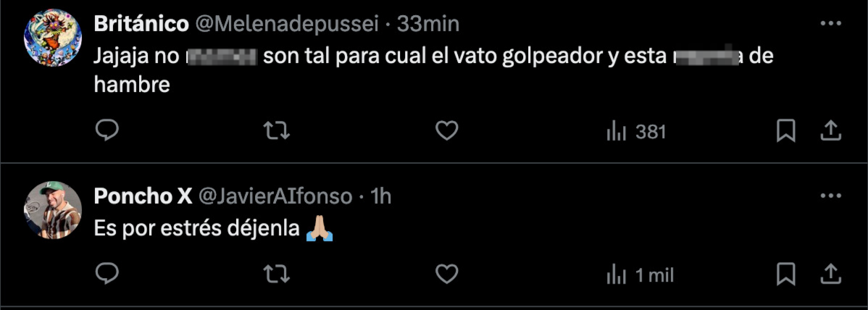Retweet Británico's post
Image resolution: width=868 pixels, height=310 pixels.
tap(276, 131)
